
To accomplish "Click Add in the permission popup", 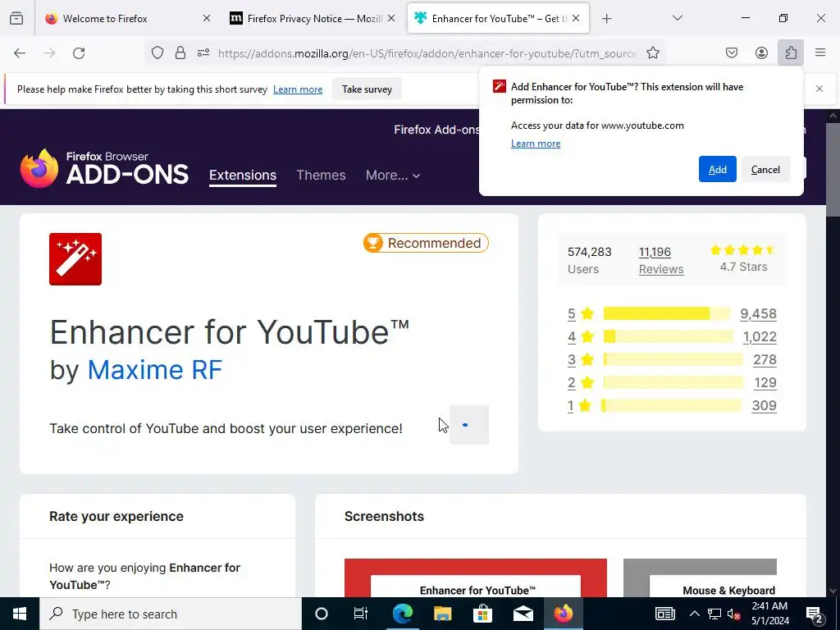I will (x=717, y=169).
